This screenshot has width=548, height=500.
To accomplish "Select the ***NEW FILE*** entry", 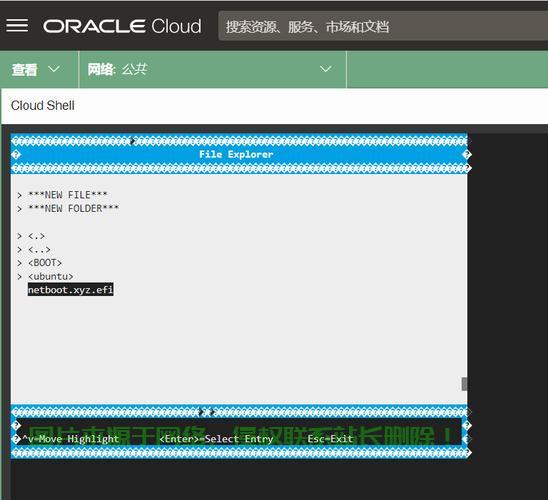I will pos(68,195).
